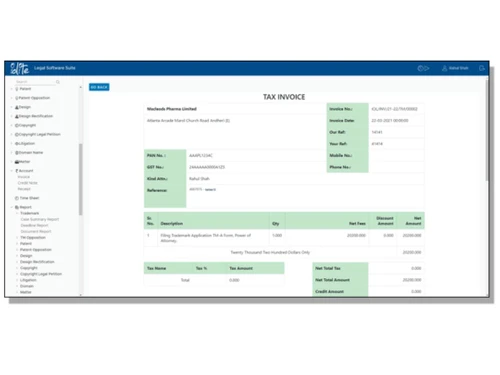500x375 pixels.
Task: Open the top-level Patent module icon
Action: pyautogui.click(x=17, y=89)
